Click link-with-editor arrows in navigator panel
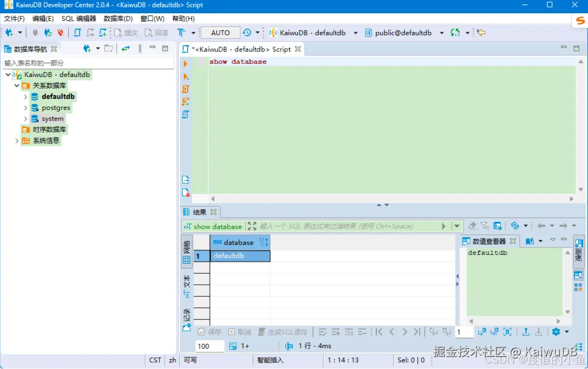The width and height of the screenshot is (588, 369). point(125,49)
